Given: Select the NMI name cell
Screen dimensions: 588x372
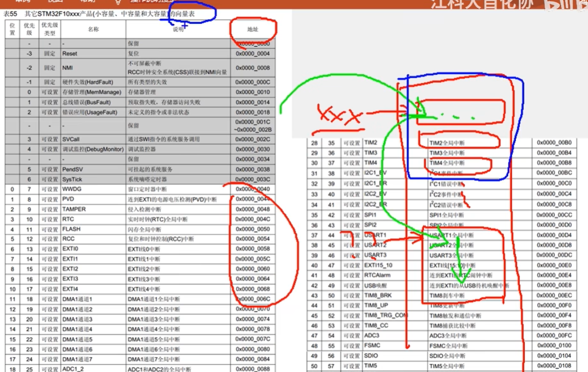Looking at the screenshot, I should (x=93, y=68).
